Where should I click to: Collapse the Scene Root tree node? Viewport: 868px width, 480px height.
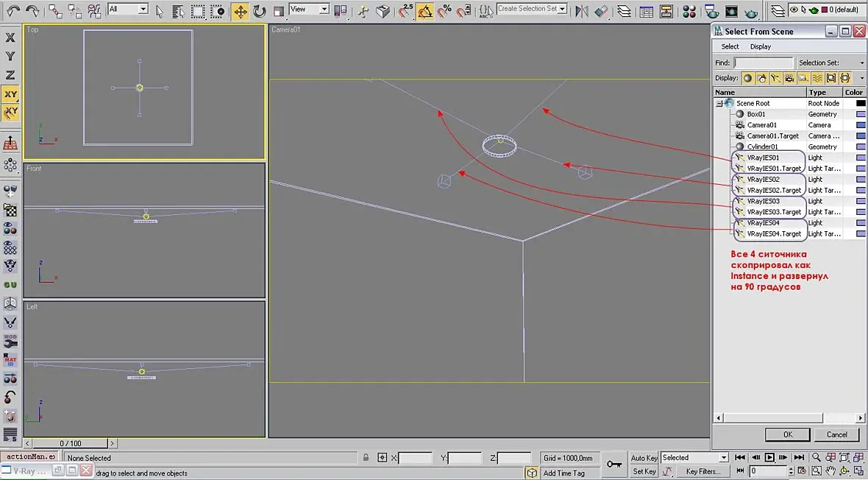point(719,104)
